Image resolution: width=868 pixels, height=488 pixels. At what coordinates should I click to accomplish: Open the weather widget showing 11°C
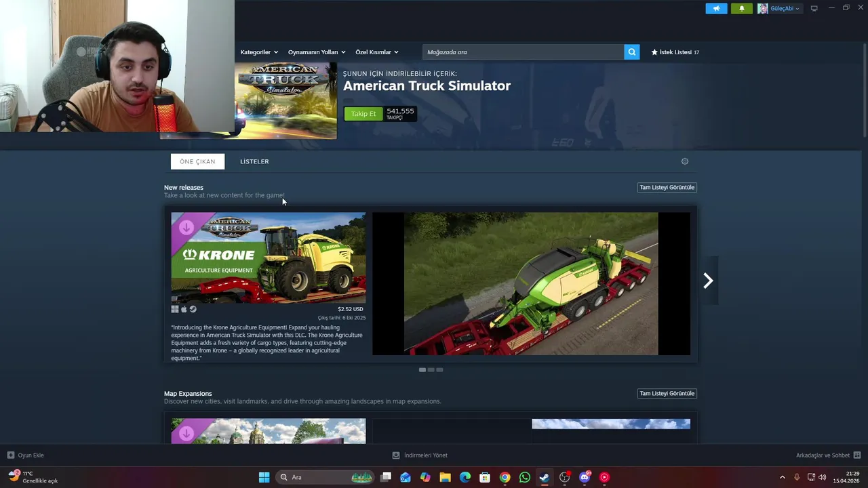[33, 477]
